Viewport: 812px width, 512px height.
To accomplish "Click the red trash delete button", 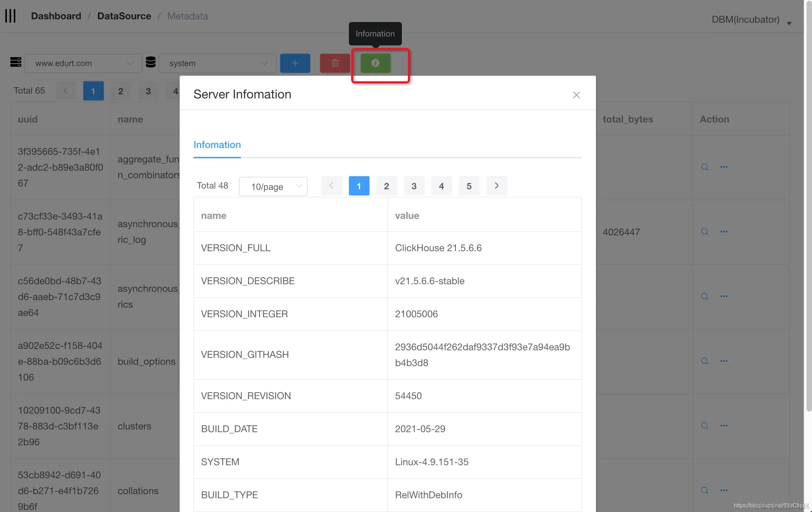I will (335, 63).
